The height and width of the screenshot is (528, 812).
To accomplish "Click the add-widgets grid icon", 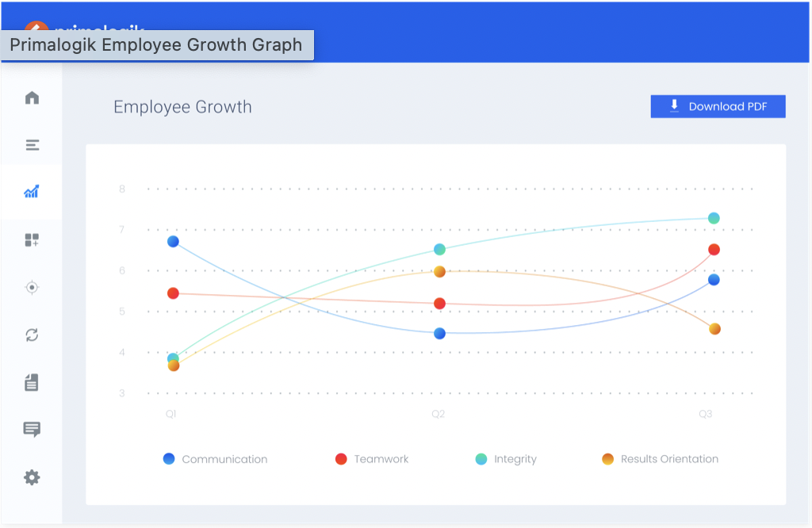I will 31,239.
